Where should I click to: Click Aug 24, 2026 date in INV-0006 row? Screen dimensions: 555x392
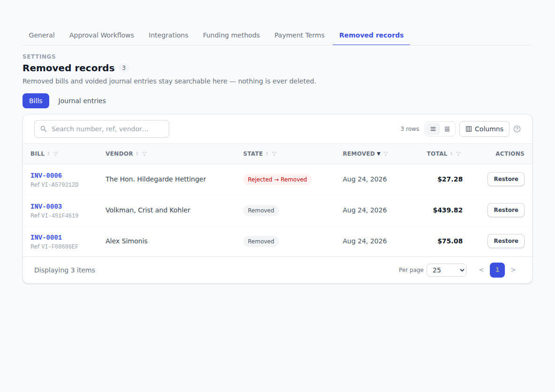[x=365, y=179]
